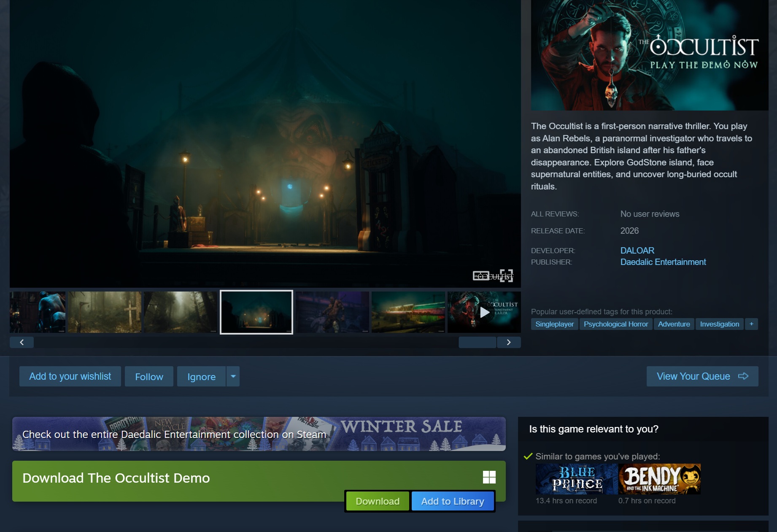Image resolution: width=777 pixels, height=532 pixels.
Task: Select the foggy forest screenshot thumbnail
Action: 181,312
